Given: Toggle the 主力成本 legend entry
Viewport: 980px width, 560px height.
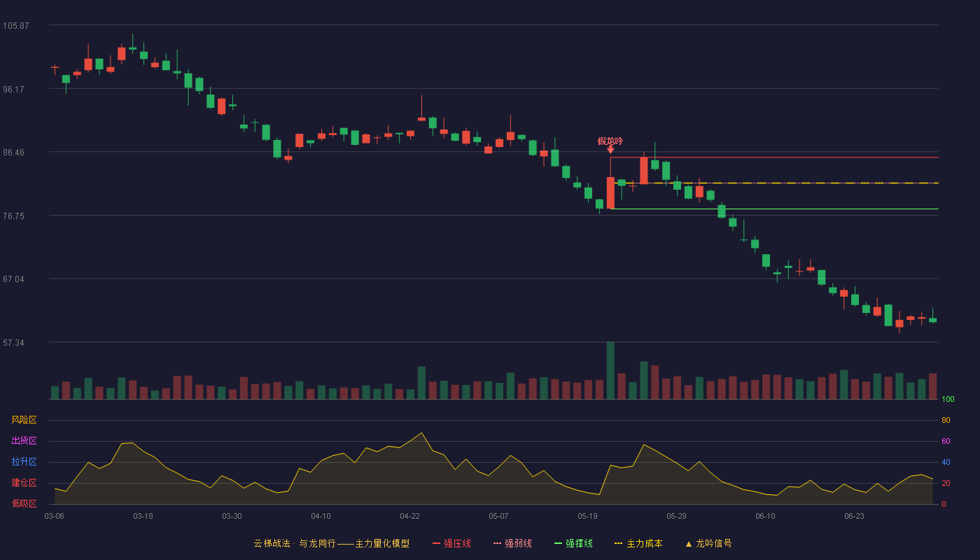Looking at the screenshot, I should coord(638,543).
